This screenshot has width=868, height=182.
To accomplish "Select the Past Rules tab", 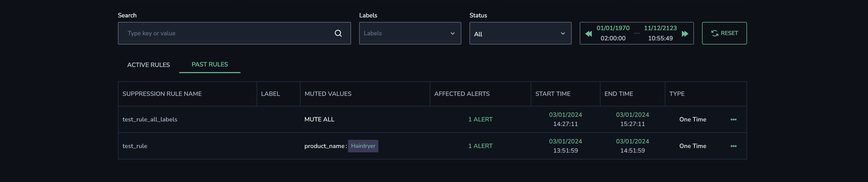I will [x=210, y=64].
